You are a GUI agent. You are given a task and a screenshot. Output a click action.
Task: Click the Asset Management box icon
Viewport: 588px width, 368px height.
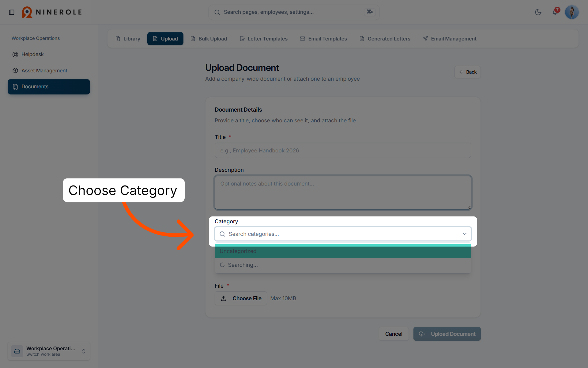coord(15,71)
